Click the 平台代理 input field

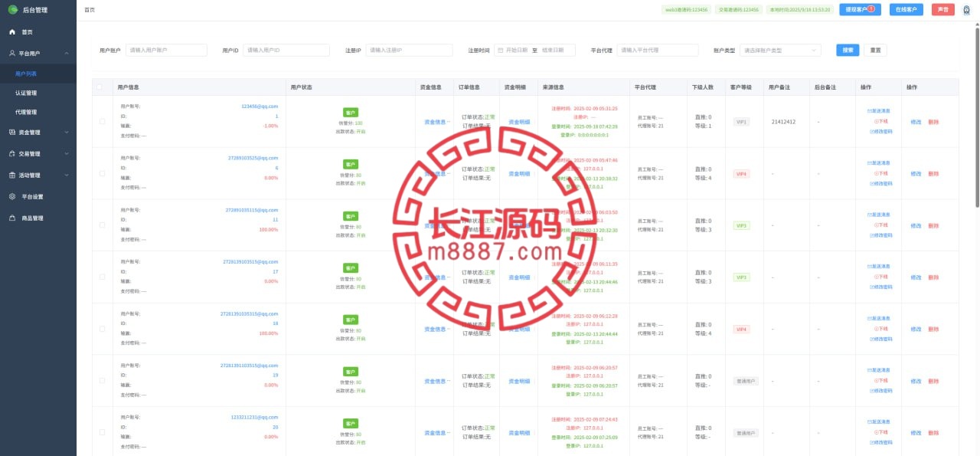point(658,50)
